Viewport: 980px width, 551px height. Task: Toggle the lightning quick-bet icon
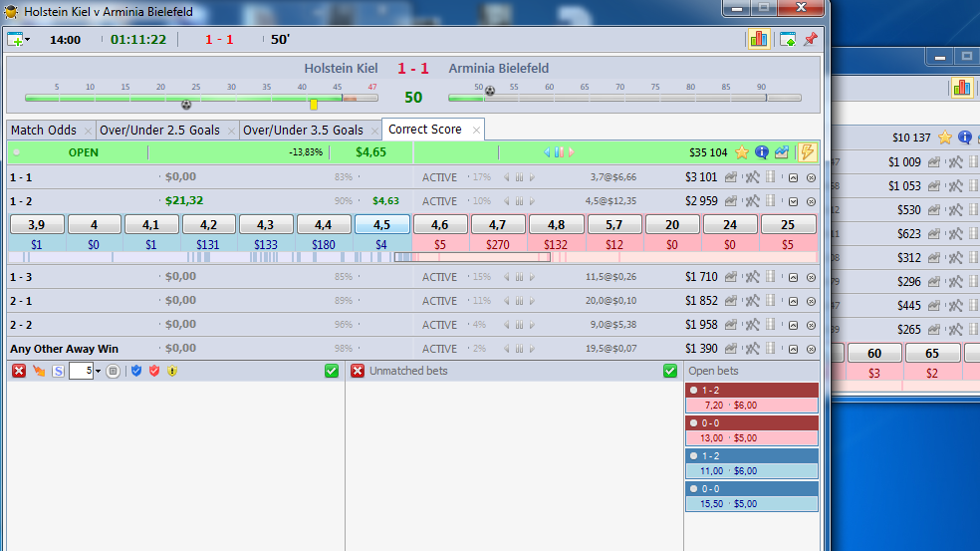point(807,152)
